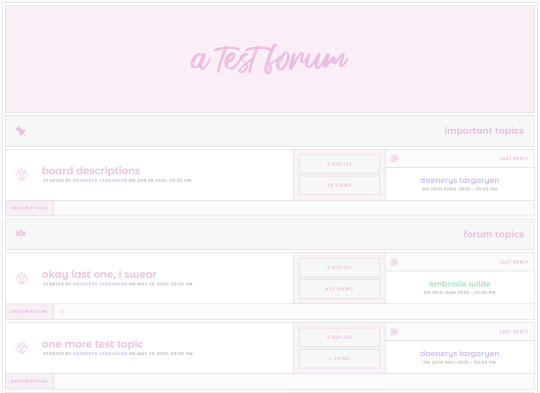Open the okay last one, i swear topic
The height and width of the screenshot is (393, 540).
coord(99,274)
